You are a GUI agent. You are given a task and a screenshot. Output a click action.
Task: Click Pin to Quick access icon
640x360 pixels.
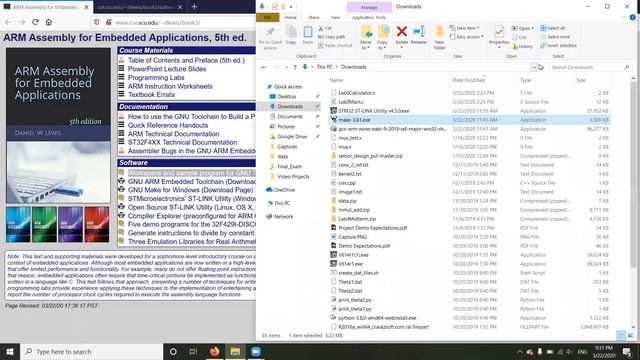[x=270, y=32]
